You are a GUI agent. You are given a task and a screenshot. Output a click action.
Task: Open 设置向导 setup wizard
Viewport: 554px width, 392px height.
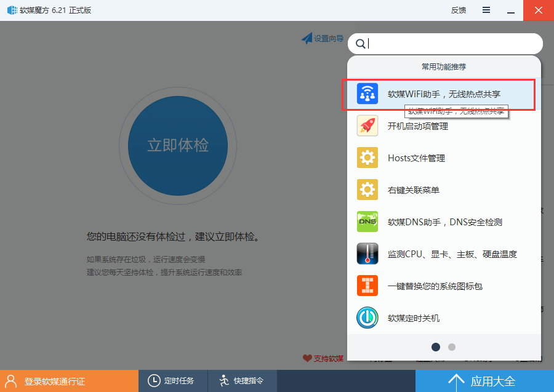pyautogui.click(x=323, y=38)
